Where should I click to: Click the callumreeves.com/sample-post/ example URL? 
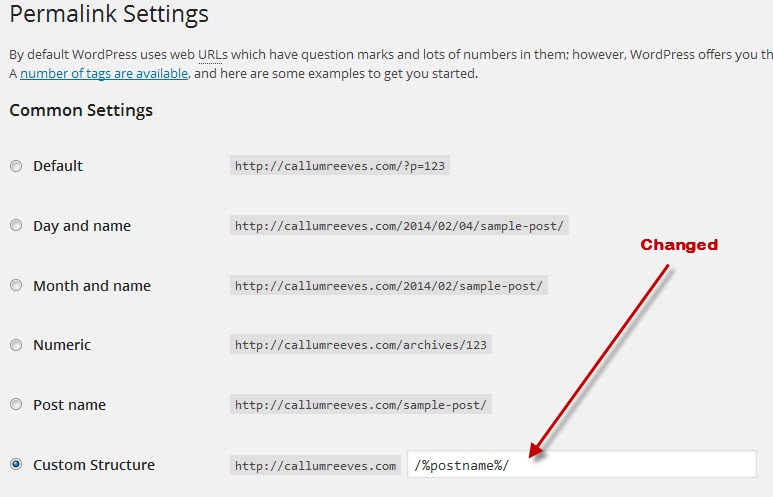(x=360, y=405)
